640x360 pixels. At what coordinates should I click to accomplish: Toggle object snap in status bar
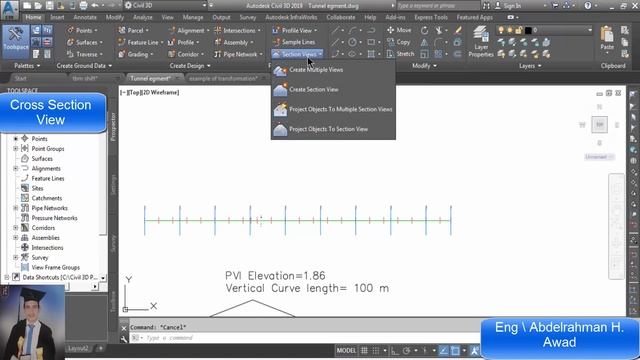[455, 351]
